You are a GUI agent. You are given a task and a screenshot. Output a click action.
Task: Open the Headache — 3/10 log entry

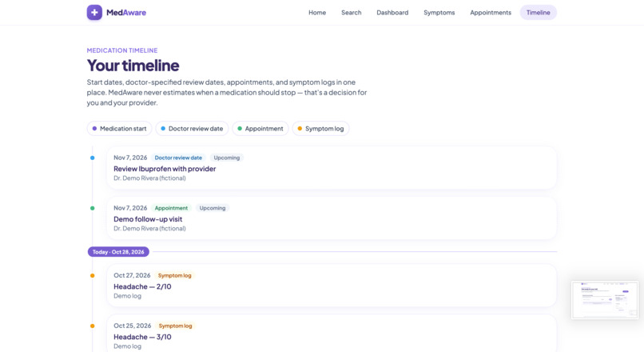[332, 334]
